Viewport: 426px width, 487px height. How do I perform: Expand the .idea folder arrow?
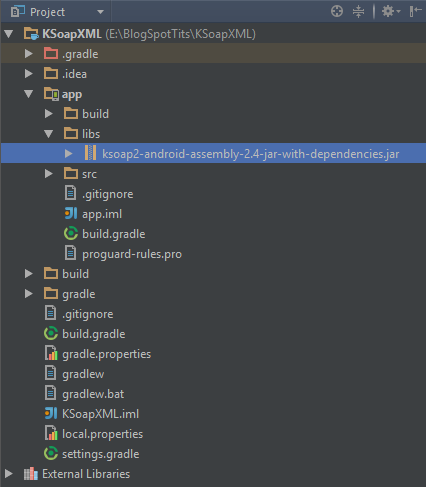(x=29, y=74)
